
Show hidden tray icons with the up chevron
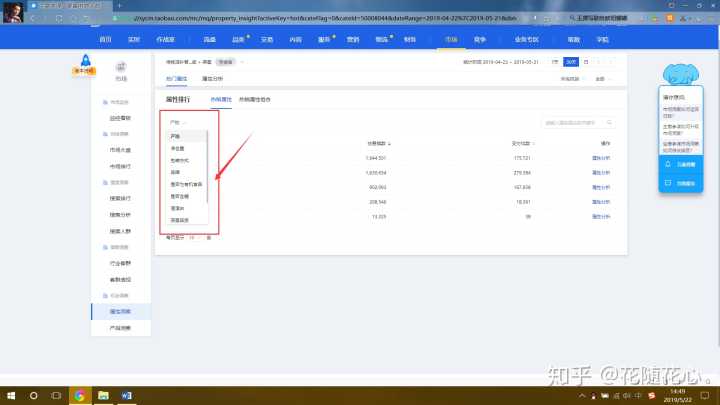582,395
